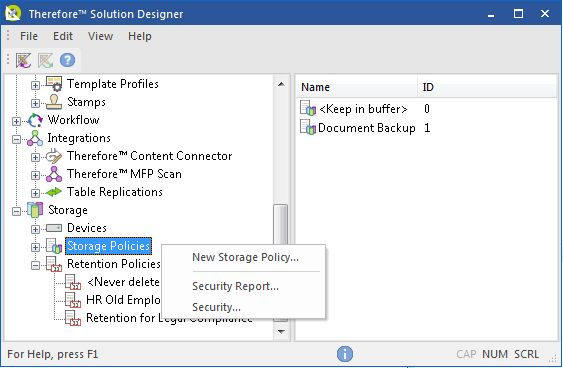Click the tree scrollbar up arrow
563x368 pixels.
tap(281, 84)
